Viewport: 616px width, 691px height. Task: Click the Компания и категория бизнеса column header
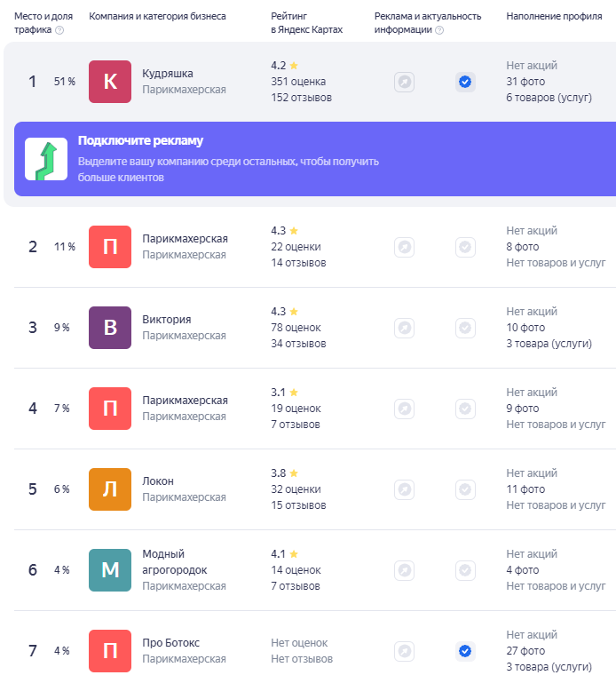tap(158, 16)
